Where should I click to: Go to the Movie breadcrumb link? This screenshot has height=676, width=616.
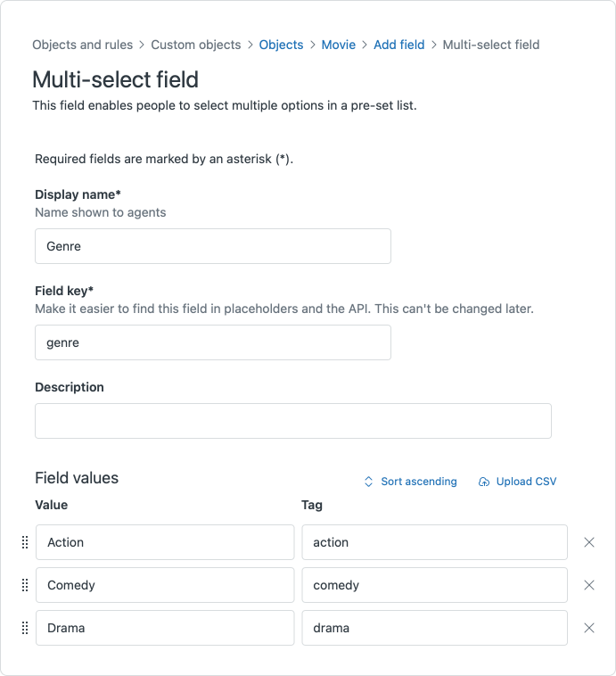pyautogui.click(x=339, y=45)
